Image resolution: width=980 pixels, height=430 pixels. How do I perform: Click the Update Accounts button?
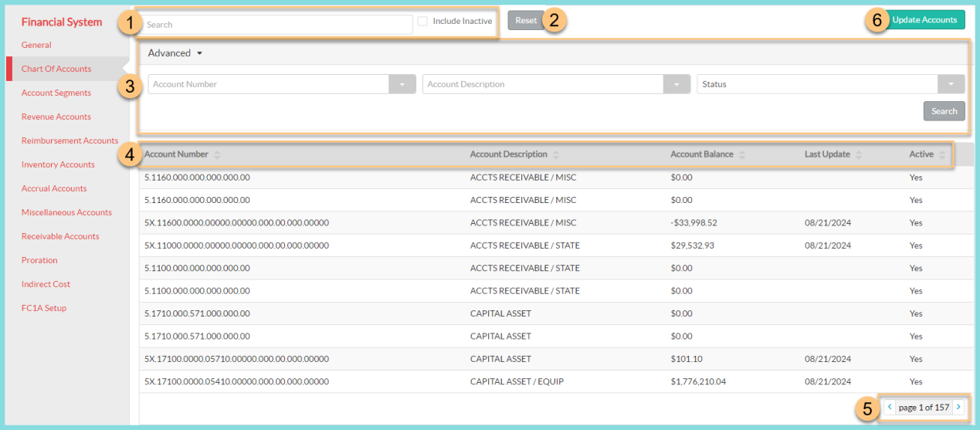pos(924,20)
